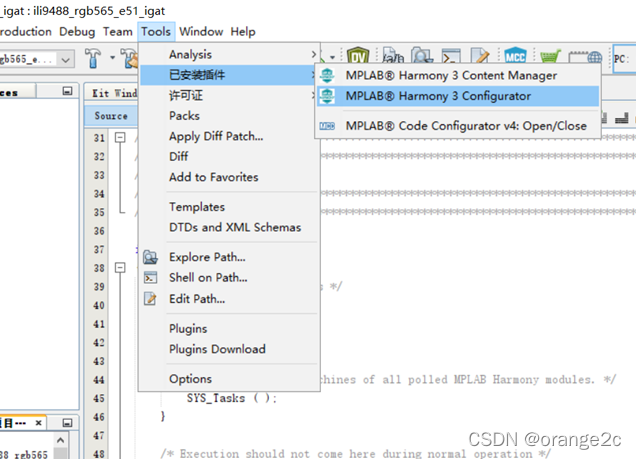Click the PC: input field
Screen dimensions: 636x459
tap(624, 59)
